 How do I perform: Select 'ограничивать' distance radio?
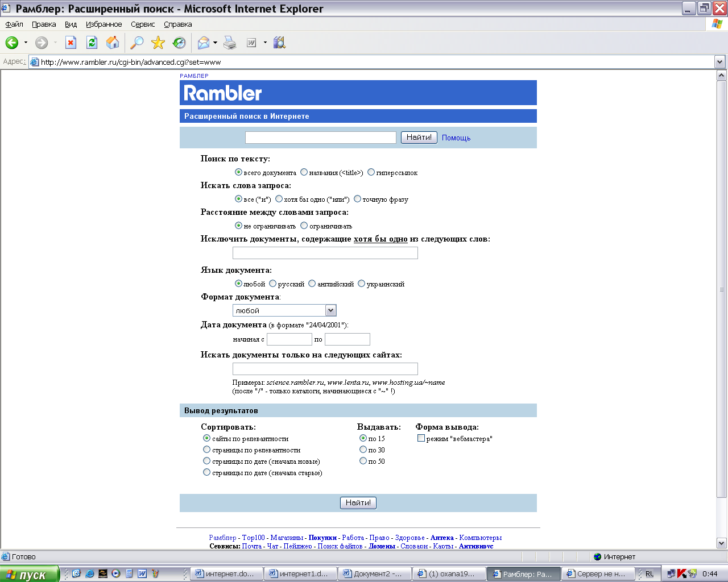304,226
